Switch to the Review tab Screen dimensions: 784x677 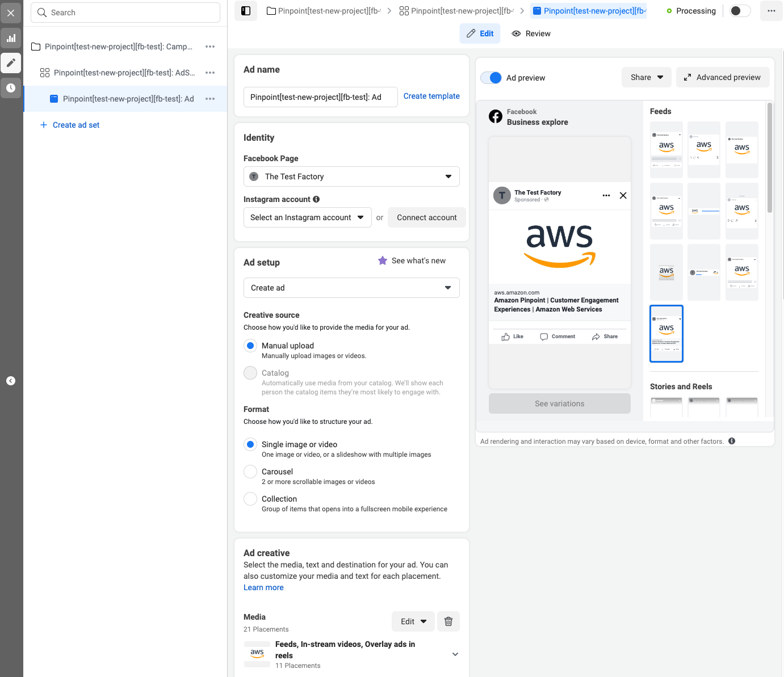[x=531, y=33]
